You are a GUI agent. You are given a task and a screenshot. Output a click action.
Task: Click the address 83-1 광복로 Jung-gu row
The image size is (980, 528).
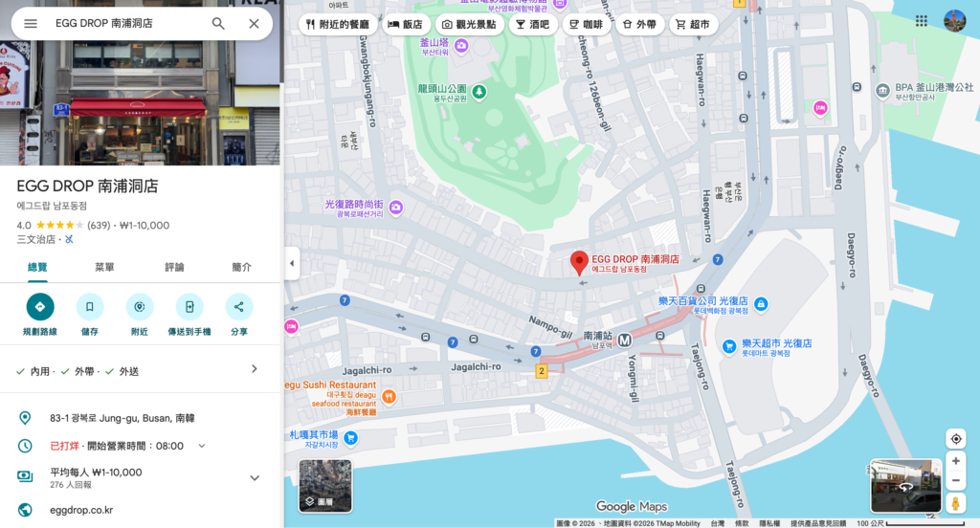[140, 418]
